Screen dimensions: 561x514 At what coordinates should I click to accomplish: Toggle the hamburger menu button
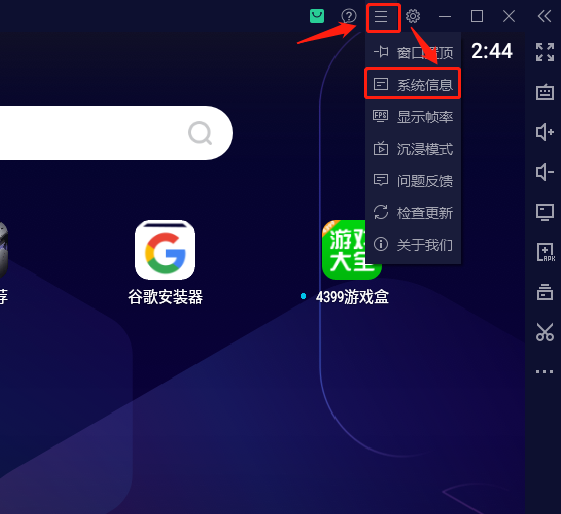[381, 16]
